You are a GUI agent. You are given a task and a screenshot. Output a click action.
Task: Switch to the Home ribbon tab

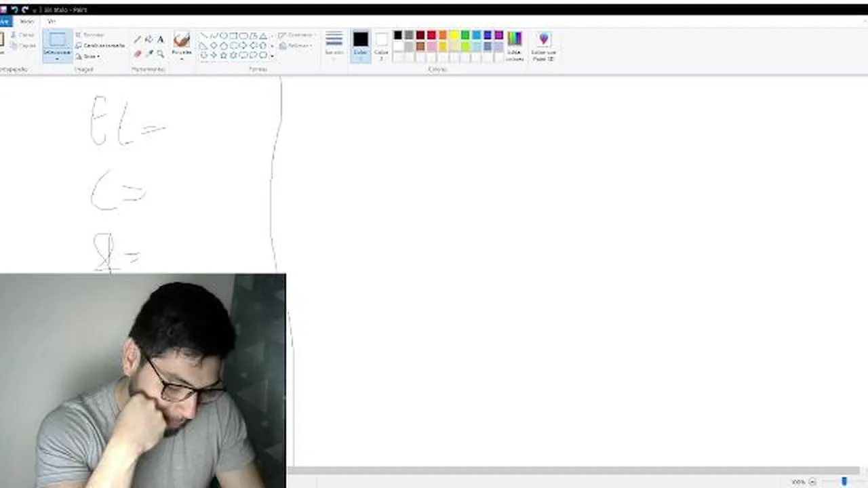tap(26, 21)
